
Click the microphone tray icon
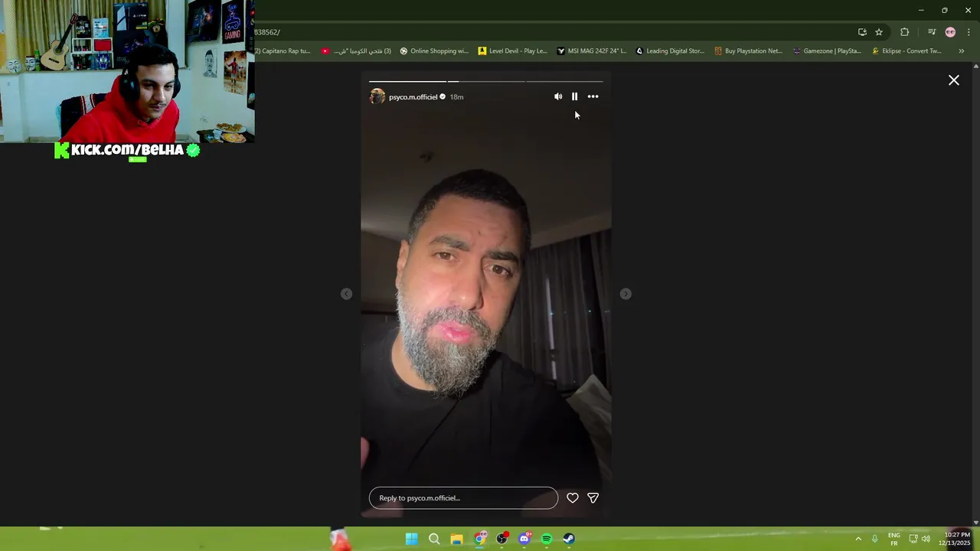874,539
